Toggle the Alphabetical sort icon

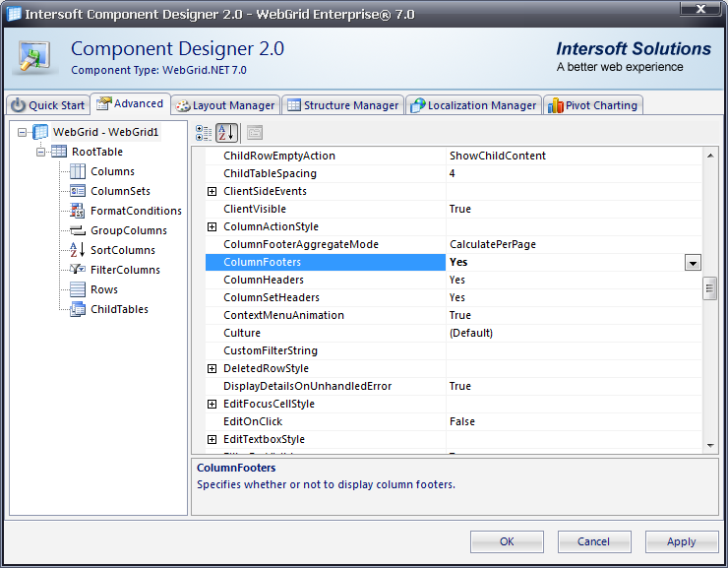226,133
